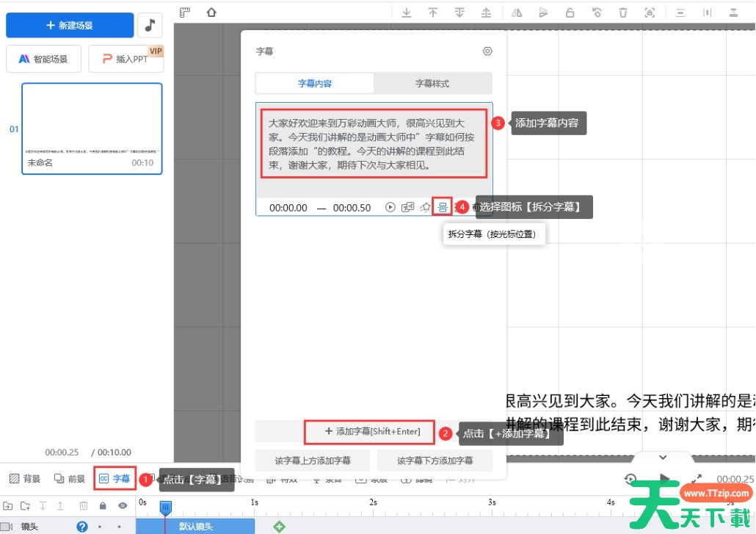Click the ruler icon in top toolbar

pyautogui.click(x=185, y=12)
